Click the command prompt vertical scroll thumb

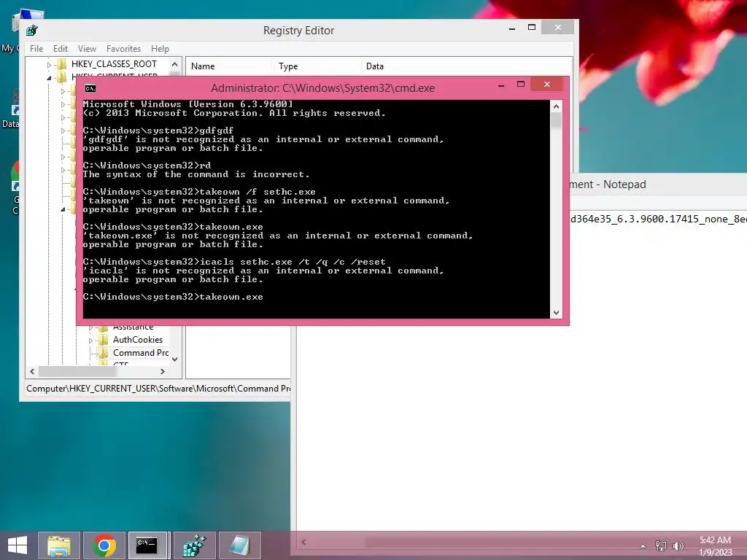coord(556,120)
